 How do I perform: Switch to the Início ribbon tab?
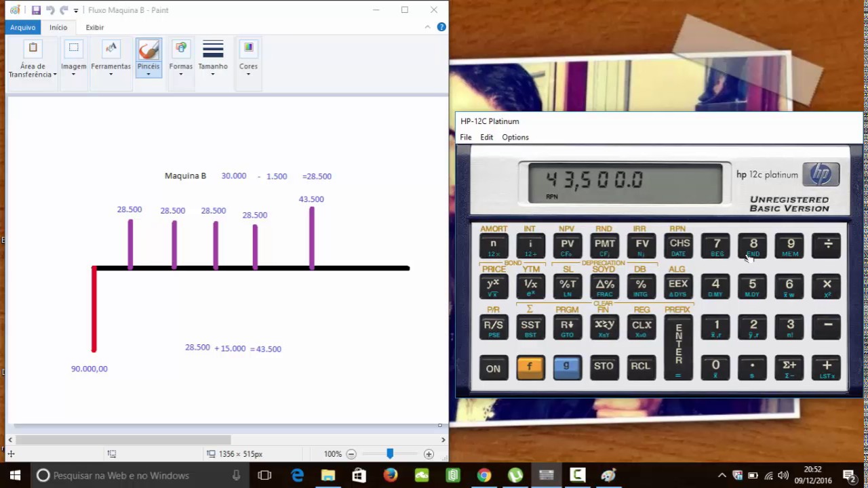[58, 27]
